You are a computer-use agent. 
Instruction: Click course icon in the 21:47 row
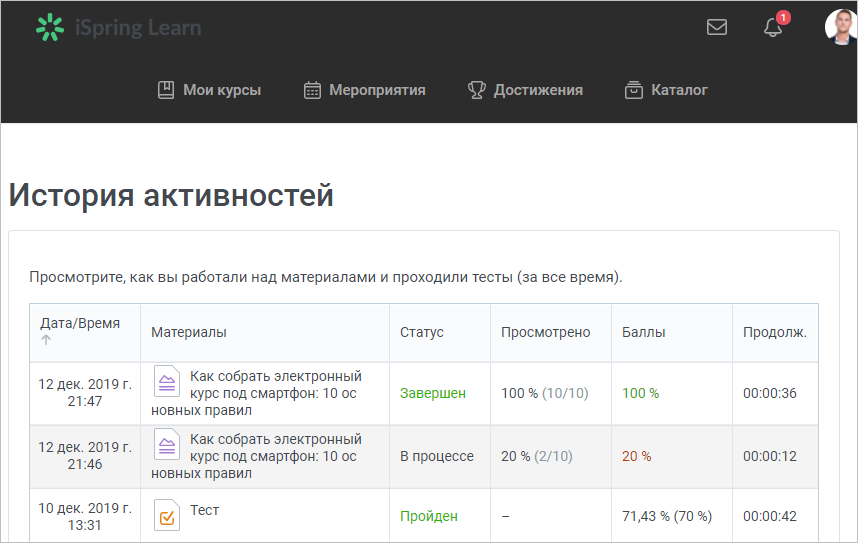[x=167, y=381]
